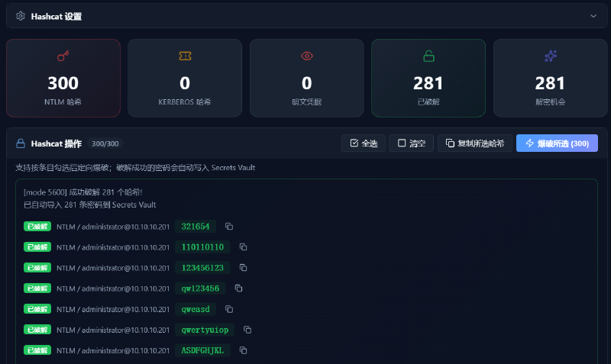Expand the Hashcat 设置 panel chevron
The image size is (611, 364).
point(593,16)
